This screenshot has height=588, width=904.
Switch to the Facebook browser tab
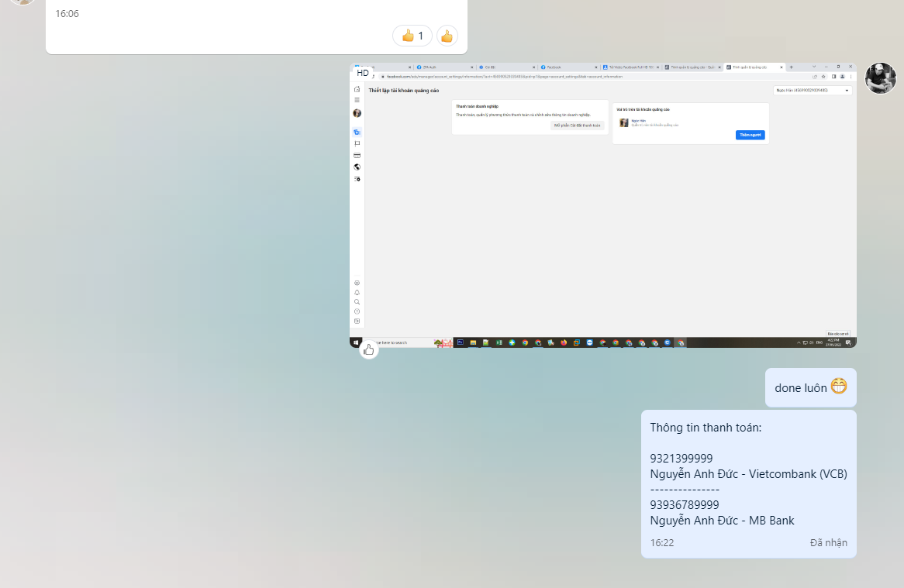pos(566,67)
